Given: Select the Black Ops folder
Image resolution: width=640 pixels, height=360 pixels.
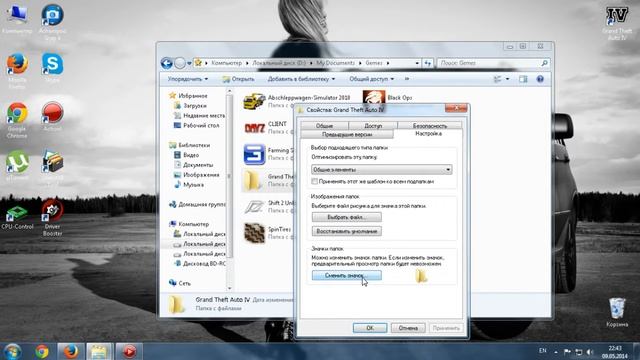Looking at the screenshot, I should (x=388, y=98).
